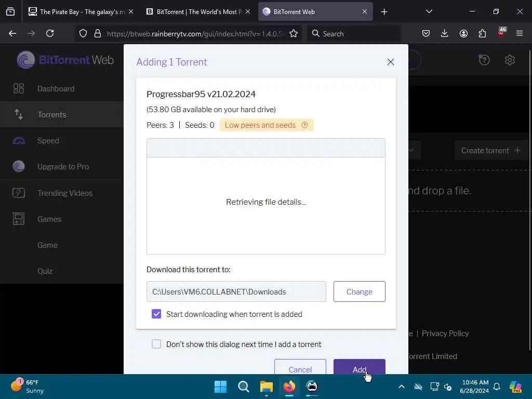Check Don't show this dialog next time

[156, 344]
